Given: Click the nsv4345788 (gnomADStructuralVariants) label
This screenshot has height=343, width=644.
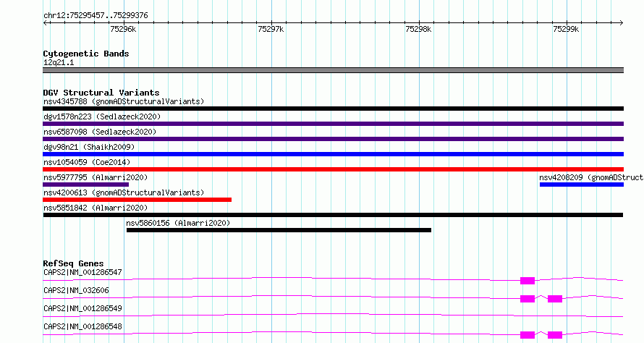Looking at the screenshot, I should coord(124,101).
